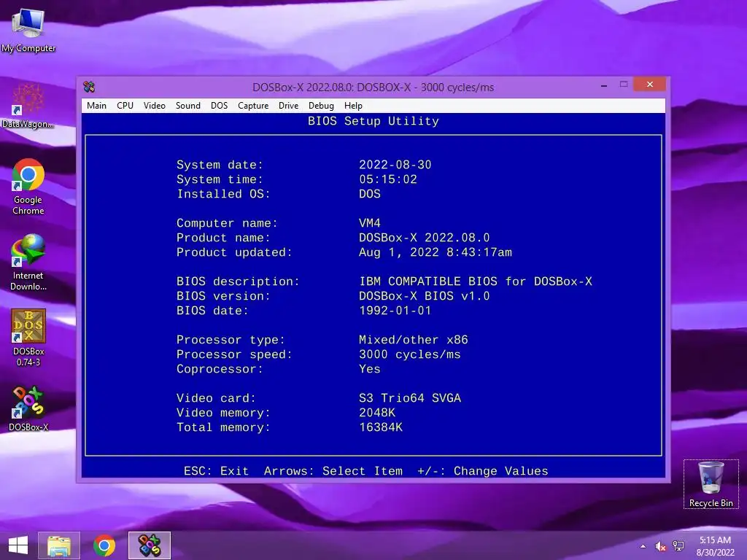This screenshot has width=747, height=560.
Task: Select the DOSBox-X desktop shortcut
Action: click(28, 409)
